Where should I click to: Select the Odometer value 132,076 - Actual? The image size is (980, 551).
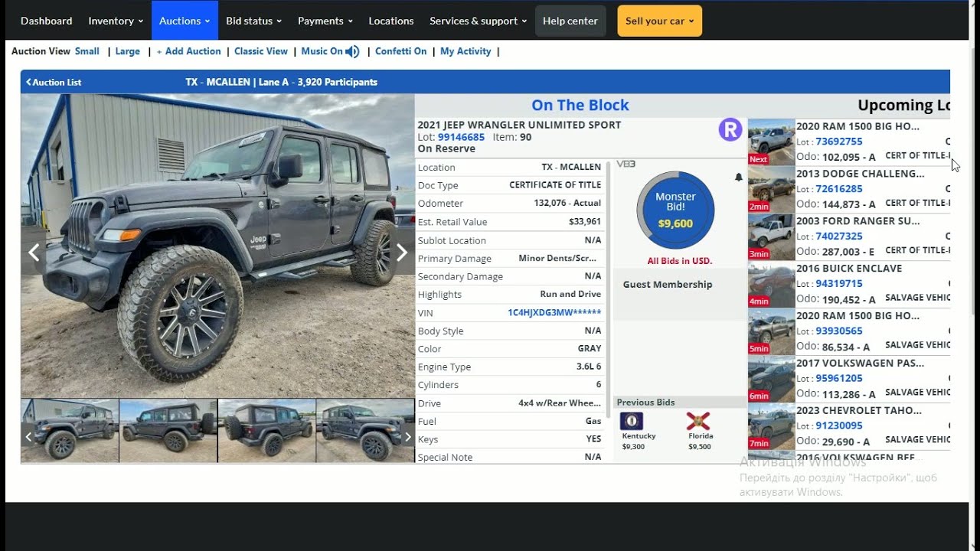567,203
